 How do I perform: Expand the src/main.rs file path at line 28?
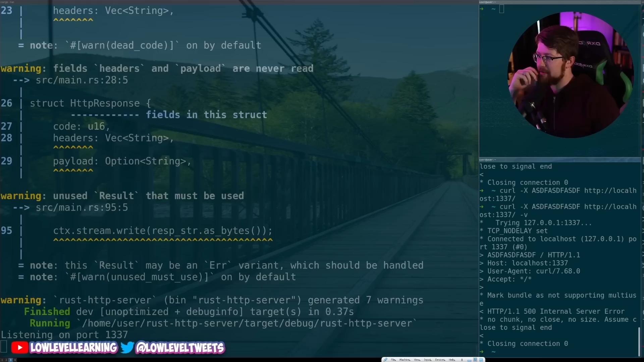point(82,80)
